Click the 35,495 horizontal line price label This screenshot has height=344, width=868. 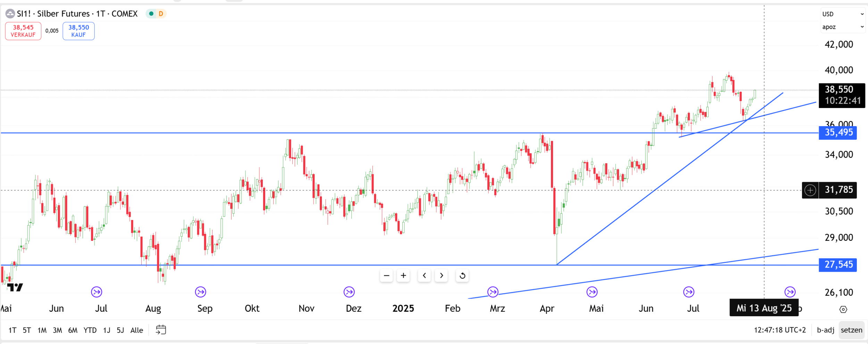[838, 133]
